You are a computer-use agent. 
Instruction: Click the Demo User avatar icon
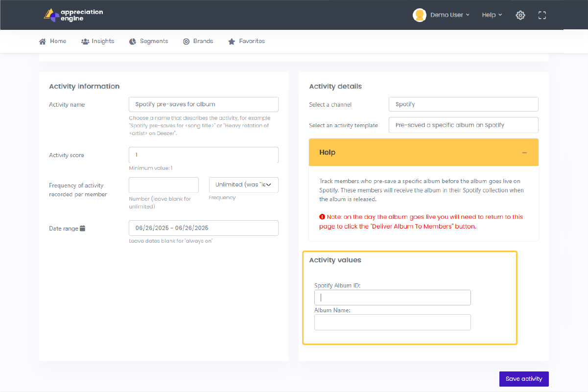coord(420,15)
